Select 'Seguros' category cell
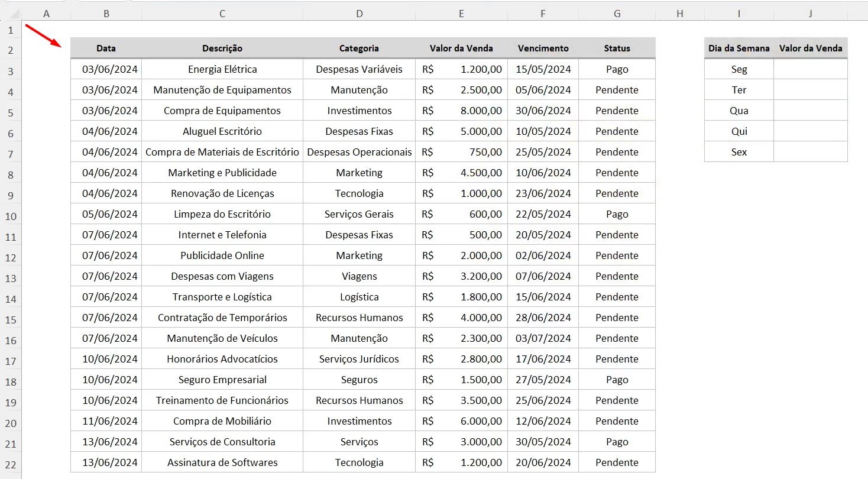Screen dimensions: 868x479 pyautogui.click(x=359, y=380)
